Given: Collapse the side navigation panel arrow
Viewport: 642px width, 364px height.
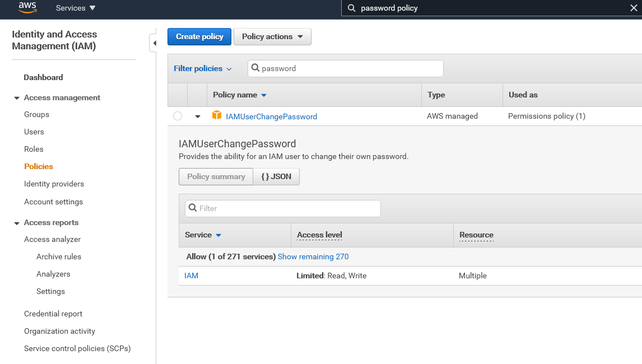Looking at the screenshot, I should [x=154, y=43].
